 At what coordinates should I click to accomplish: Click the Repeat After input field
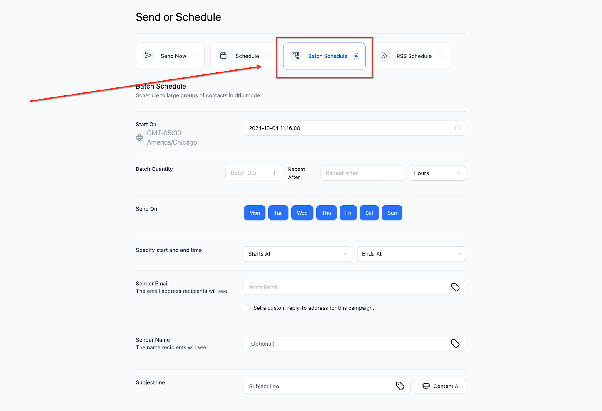[x=362, y=173]
